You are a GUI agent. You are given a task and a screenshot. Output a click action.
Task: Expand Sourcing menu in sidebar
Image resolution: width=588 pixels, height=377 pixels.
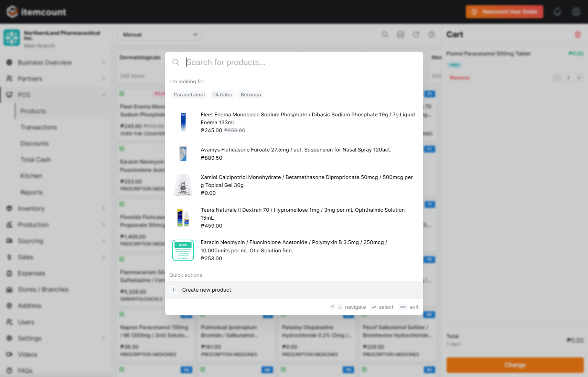pyautogui.click(x=56, y=241)
